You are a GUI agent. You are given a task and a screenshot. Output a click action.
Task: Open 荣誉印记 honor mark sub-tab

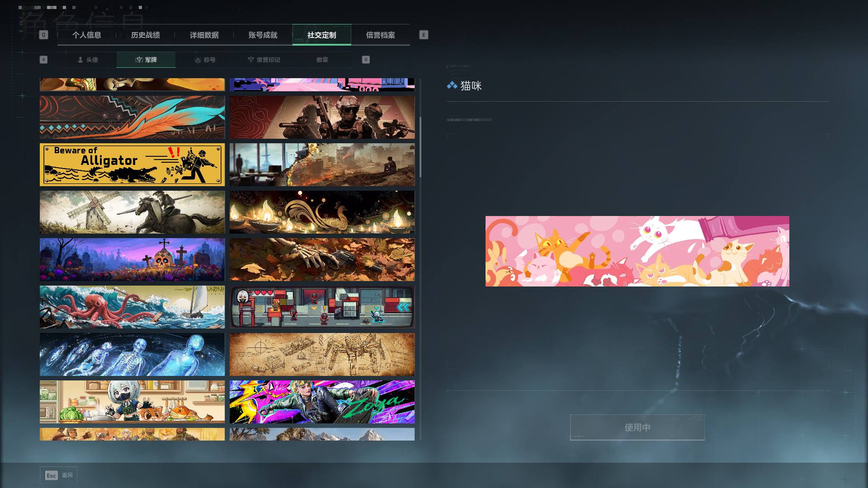point(264,60)
